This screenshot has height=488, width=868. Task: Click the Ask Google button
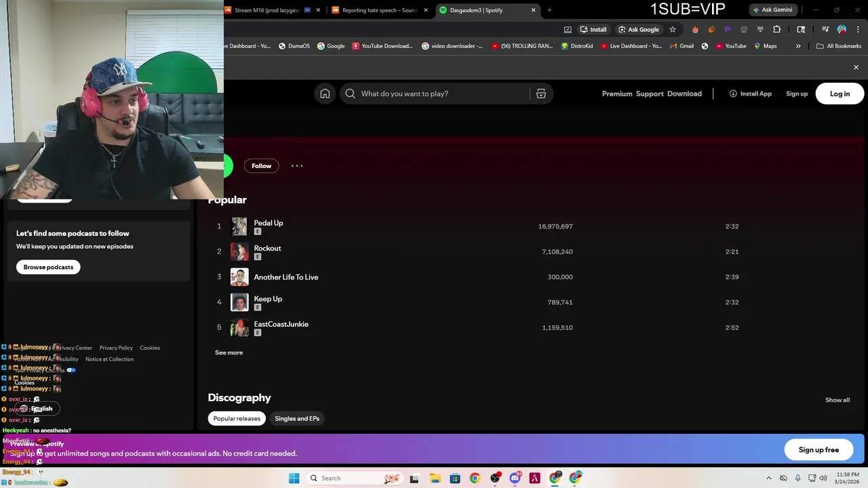638,29
